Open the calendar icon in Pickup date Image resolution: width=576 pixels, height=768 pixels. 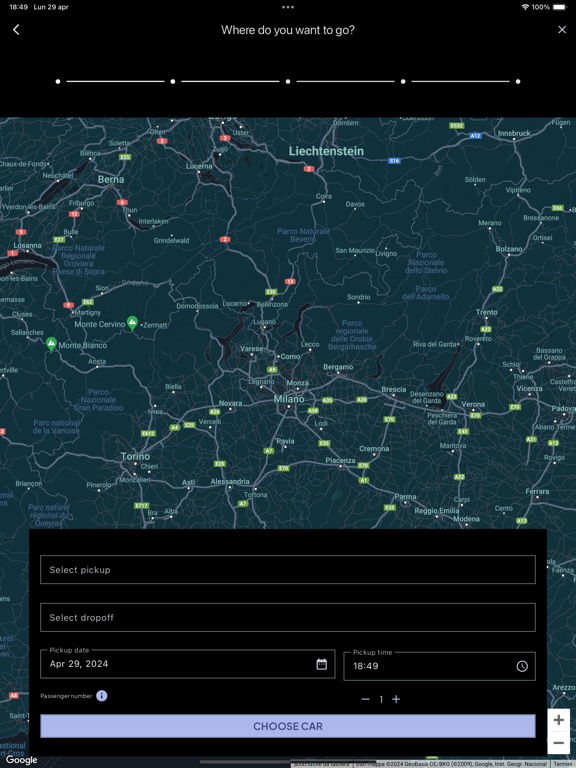[321, 664]
